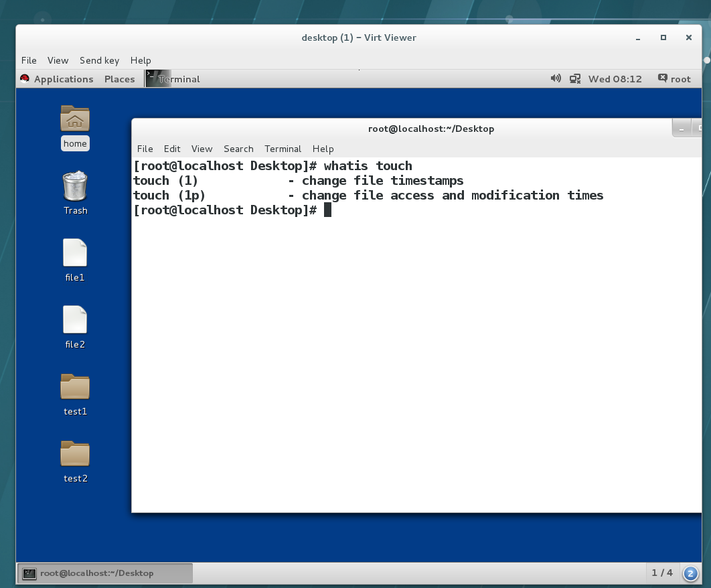Open the terminal Edit menu
711x588 pixels.
[172, 149]
